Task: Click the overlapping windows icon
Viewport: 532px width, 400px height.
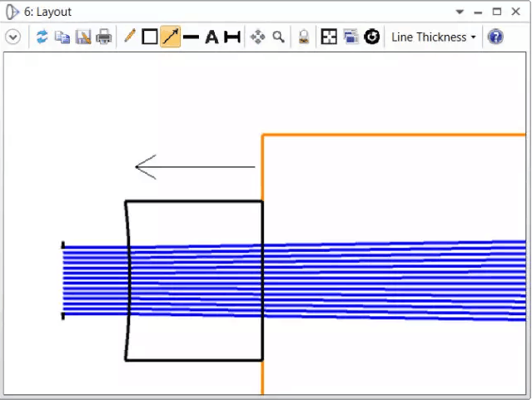Action: click(351, 37)
